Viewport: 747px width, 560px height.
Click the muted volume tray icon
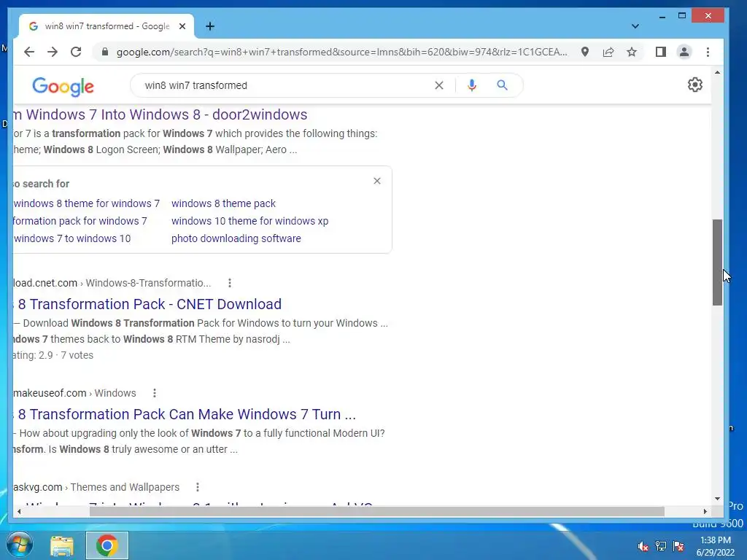coord(643,546)
